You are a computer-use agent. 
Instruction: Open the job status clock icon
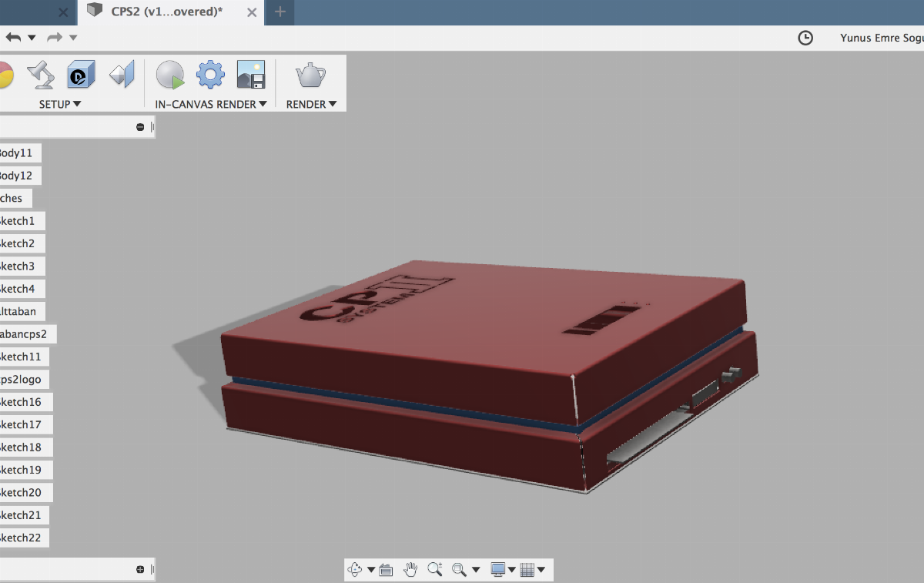[805, 38]
